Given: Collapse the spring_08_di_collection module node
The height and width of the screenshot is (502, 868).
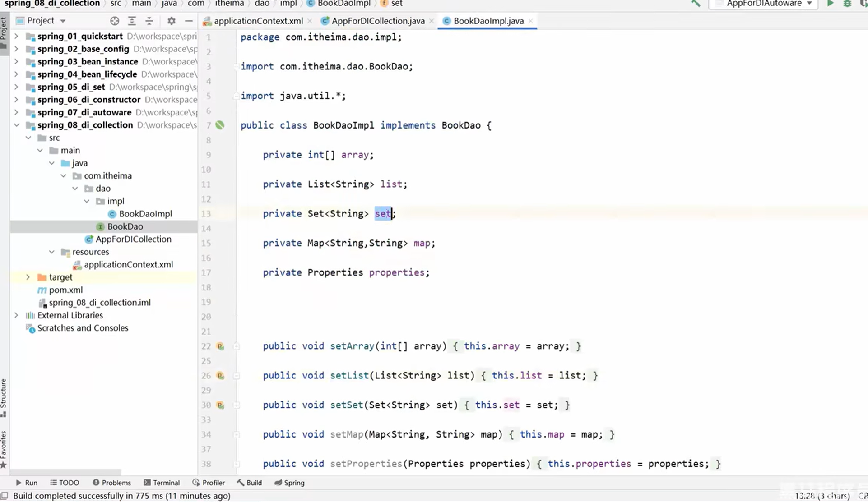Looking at the screenshot, I should point(17,125).
